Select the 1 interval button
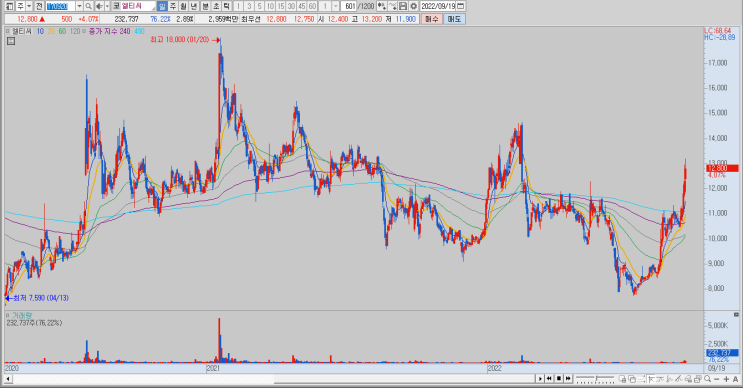The width and height of the screenshot is (743, 388). click(x=238, y=6)
